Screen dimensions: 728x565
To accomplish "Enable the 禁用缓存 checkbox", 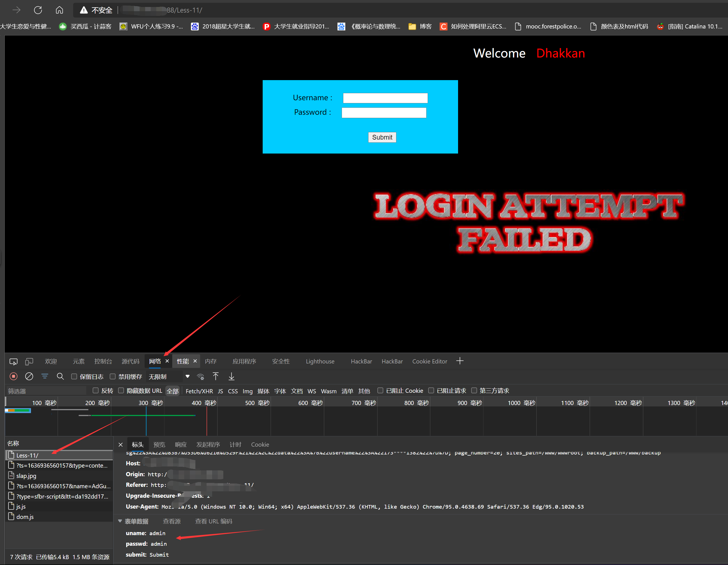I will [113, 376].
